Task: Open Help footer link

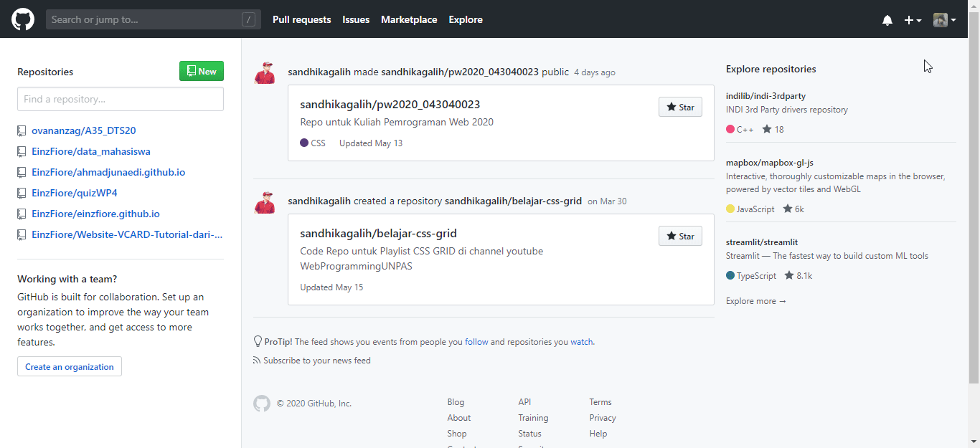Action: 598,434
